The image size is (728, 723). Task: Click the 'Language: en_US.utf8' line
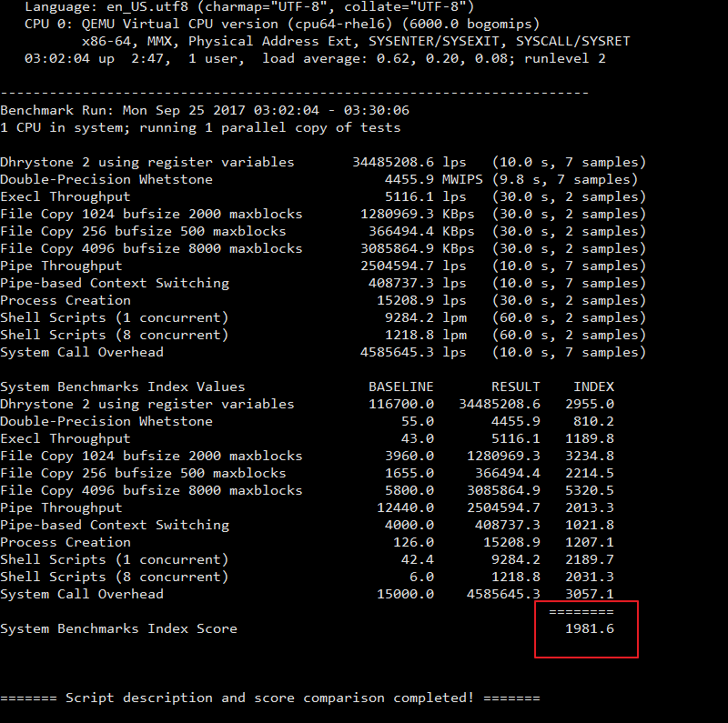pyautogui.click(x=249, y=7)
